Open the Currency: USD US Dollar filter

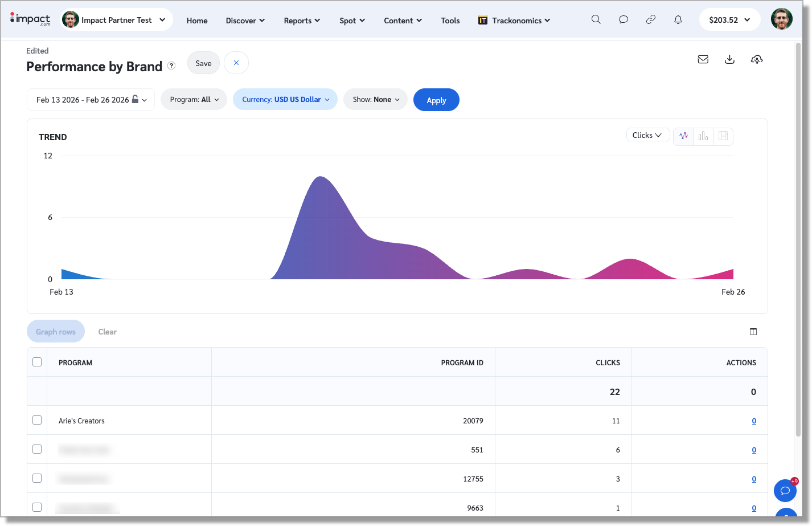[285, 99]
